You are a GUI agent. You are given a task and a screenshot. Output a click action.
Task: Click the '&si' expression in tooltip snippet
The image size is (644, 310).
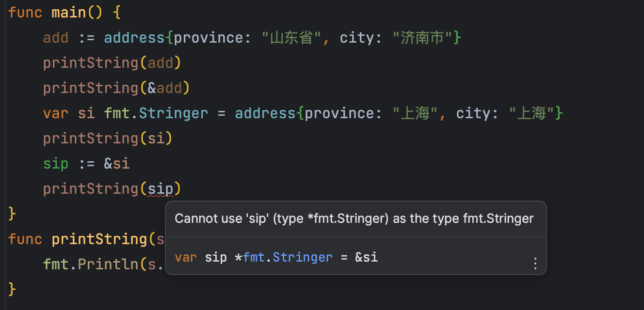[366, 257]
